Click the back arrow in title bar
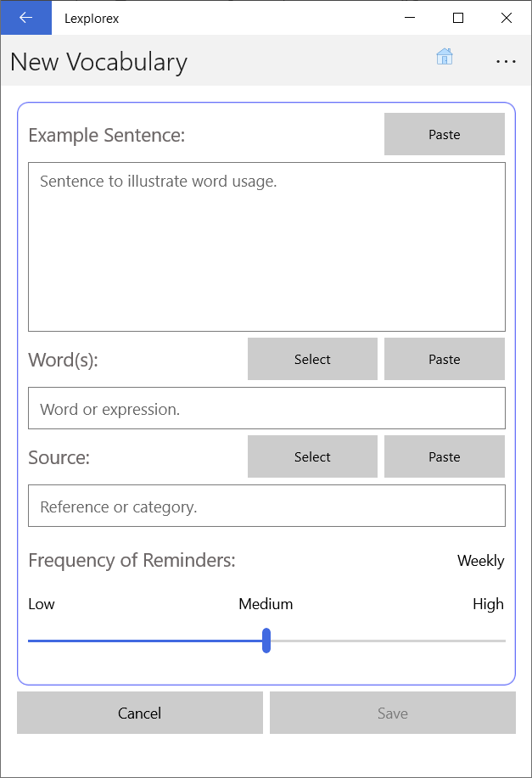The image size is (532, 778). pyautogui.click(x=25, y=18)
